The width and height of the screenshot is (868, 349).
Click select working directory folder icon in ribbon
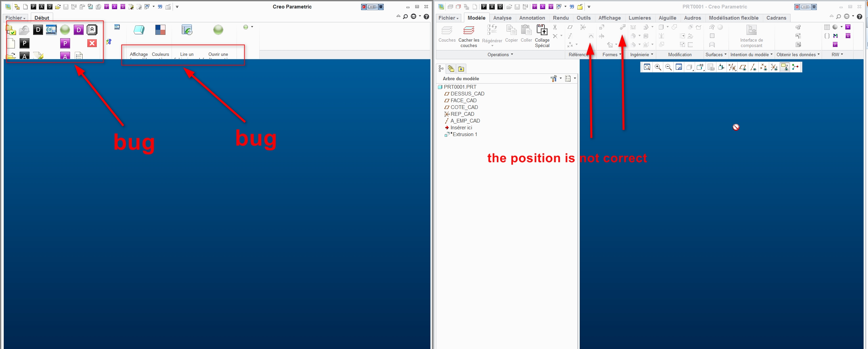tap(11, 30)
